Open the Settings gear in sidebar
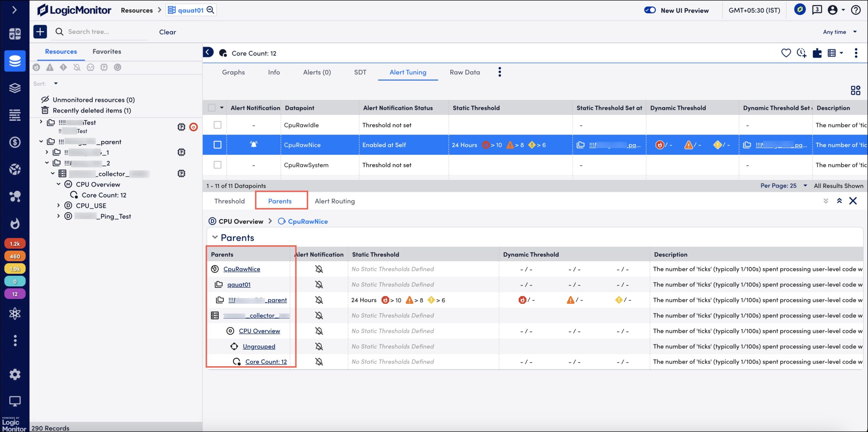 tap(15, 374)
